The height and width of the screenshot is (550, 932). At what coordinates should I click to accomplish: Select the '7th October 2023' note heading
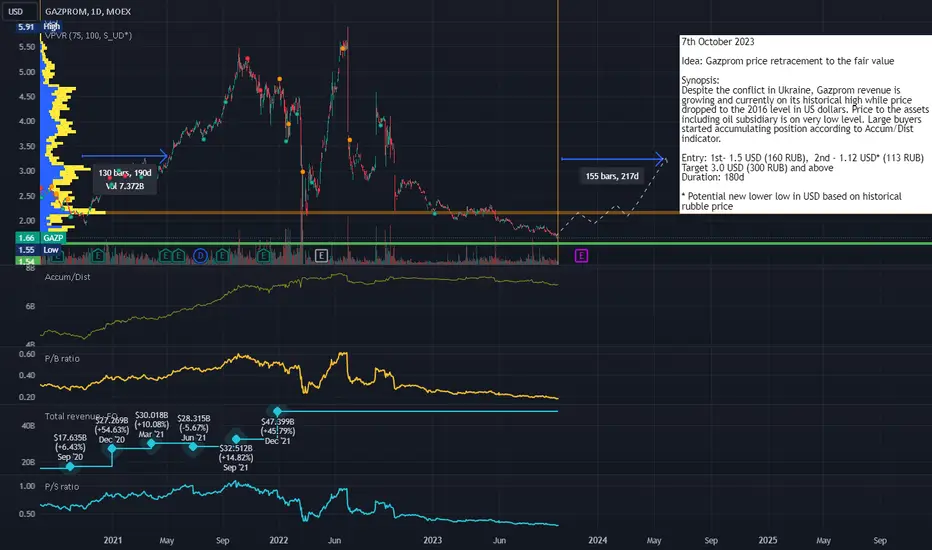[x=718, y=42]
